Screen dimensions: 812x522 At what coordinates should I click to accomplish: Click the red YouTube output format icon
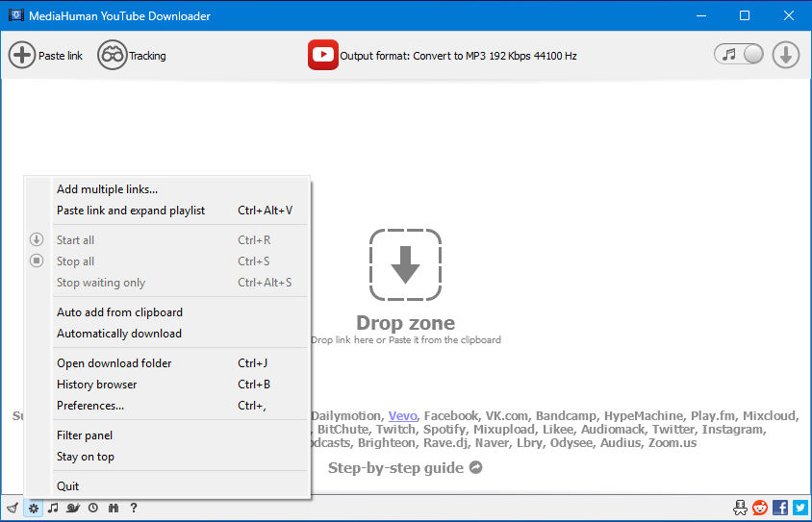coord(322,55)
